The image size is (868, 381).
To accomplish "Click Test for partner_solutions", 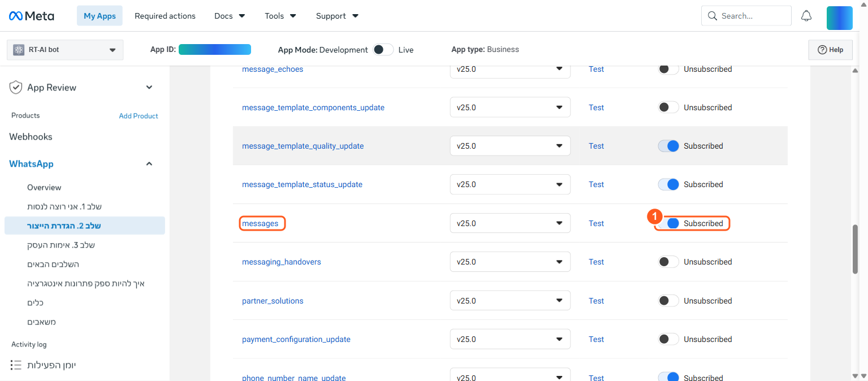I will coord(596,301).
